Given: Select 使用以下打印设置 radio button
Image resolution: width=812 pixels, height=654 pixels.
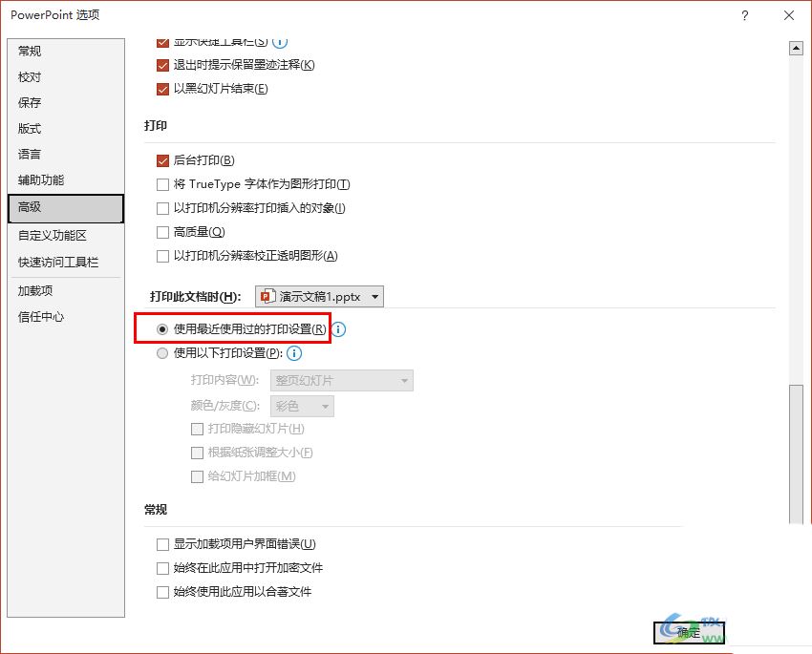Looking at the screenshot, I should pyautogui.click(x=162, y=353).
